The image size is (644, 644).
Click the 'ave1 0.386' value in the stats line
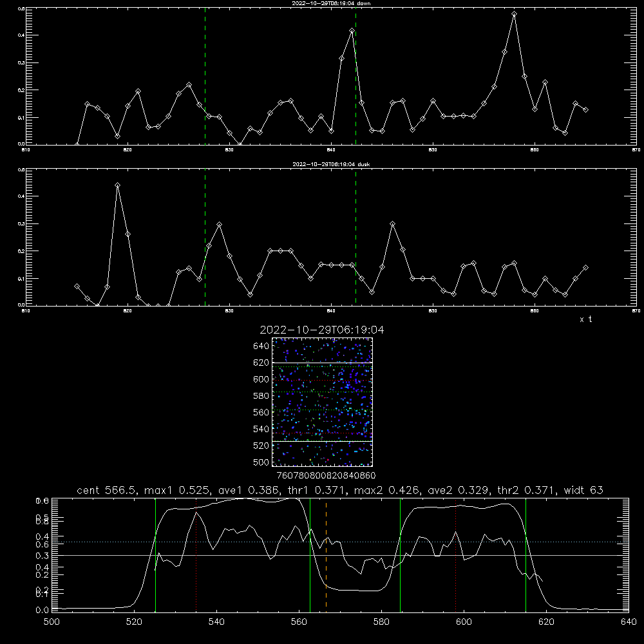251,490
